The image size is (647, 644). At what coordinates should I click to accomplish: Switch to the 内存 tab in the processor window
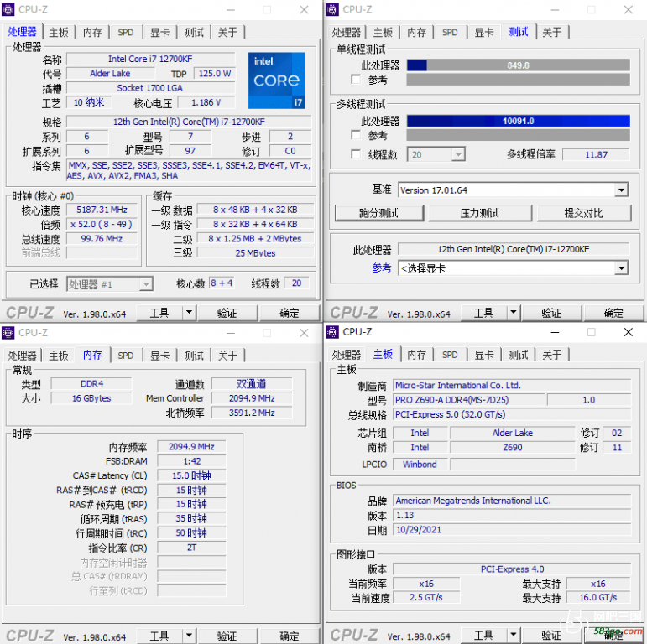tap(92, 32)
